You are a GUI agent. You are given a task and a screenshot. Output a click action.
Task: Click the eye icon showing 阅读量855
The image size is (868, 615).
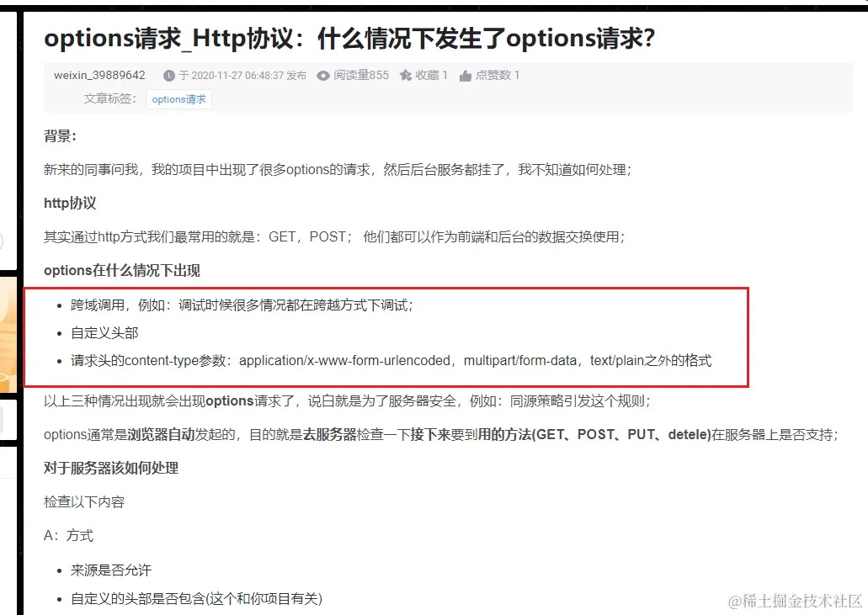[x=322, y=75]
